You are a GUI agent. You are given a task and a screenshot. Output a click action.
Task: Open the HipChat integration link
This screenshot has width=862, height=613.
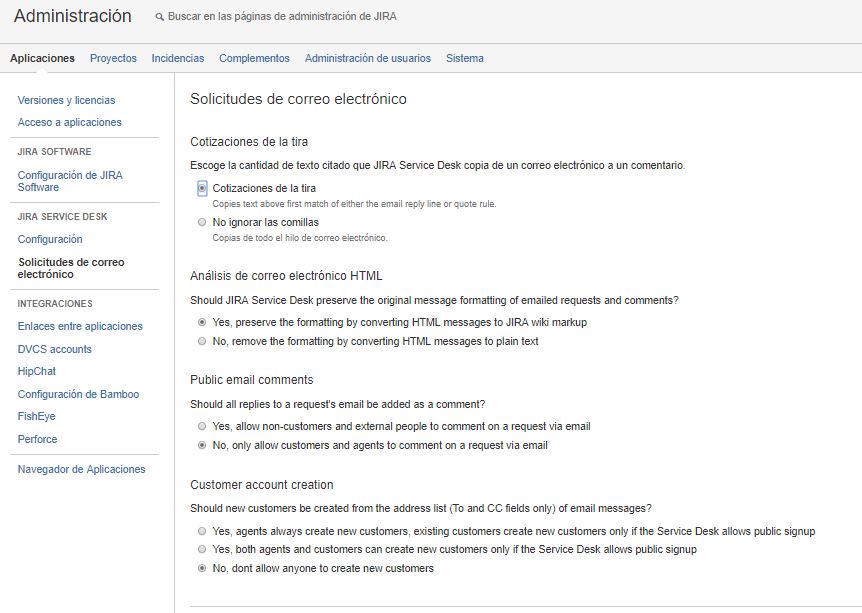37,371
